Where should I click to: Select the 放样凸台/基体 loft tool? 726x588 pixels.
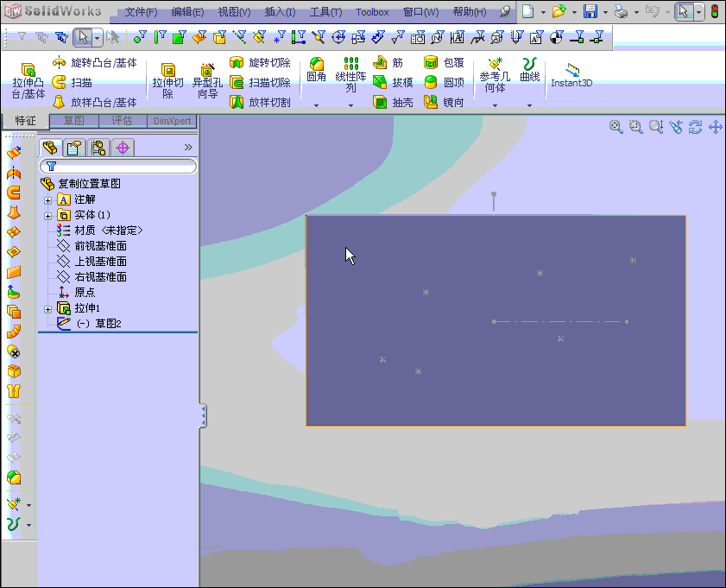[x=94, y=102]
